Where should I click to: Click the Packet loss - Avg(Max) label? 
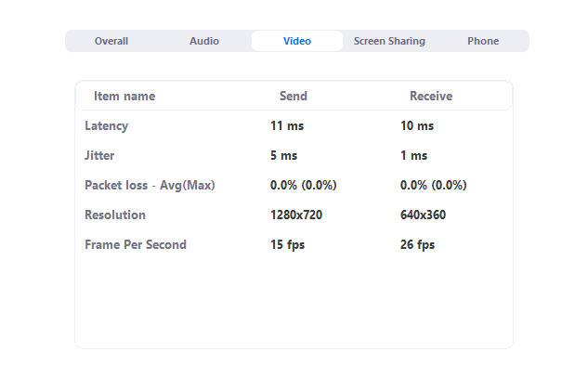coord(150,185)
